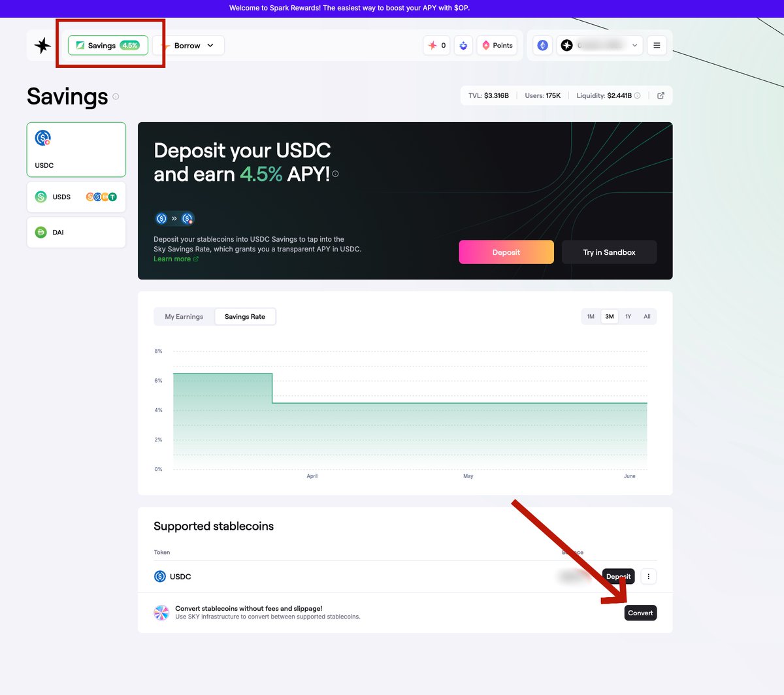This screenshot has width=784, height=695.
Task: Click the Spark star logo
Action: tap(42, 45)
